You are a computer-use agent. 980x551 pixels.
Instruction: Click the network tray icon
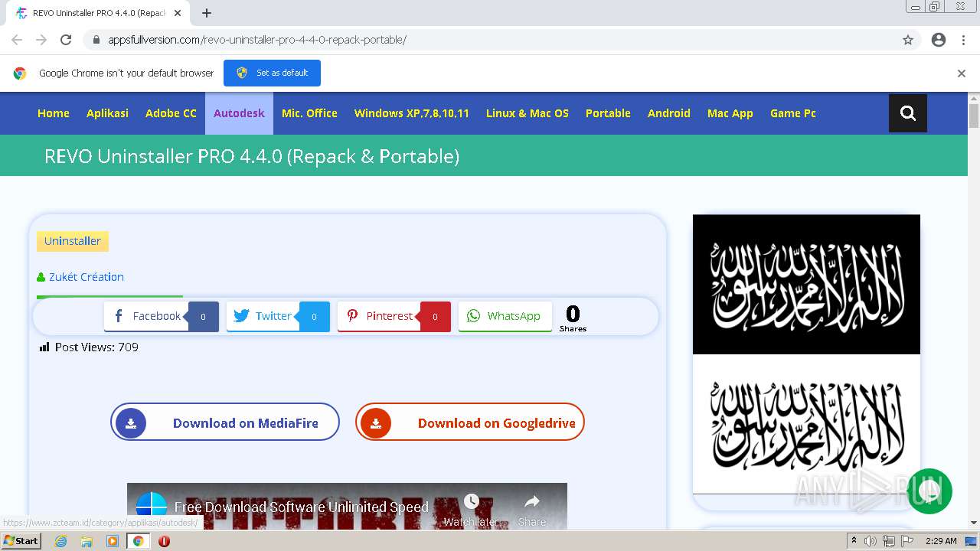click(x=888, y=541)
